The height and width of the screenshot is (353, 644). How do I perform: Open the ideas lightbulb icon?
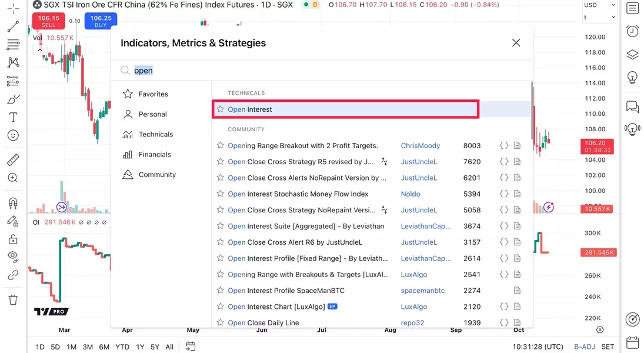coord(632,77)
